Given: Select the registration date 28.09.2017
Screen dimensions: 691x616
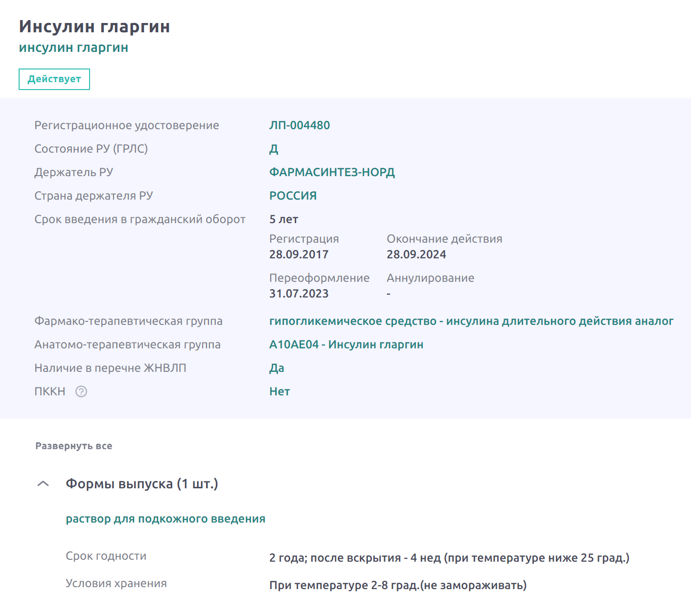Looking at the screenshot, I should [299, 254].
